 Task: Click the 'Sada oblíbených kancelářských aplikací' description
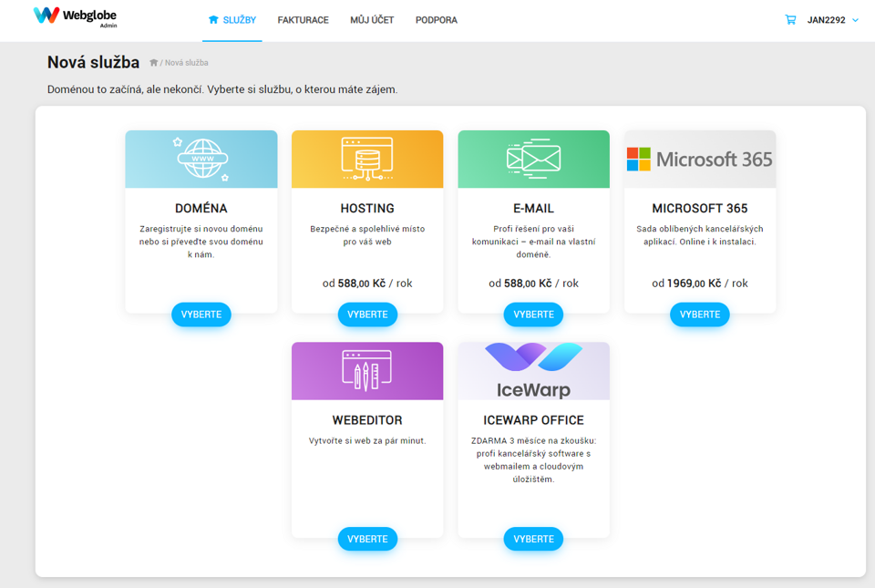(700, 235)
